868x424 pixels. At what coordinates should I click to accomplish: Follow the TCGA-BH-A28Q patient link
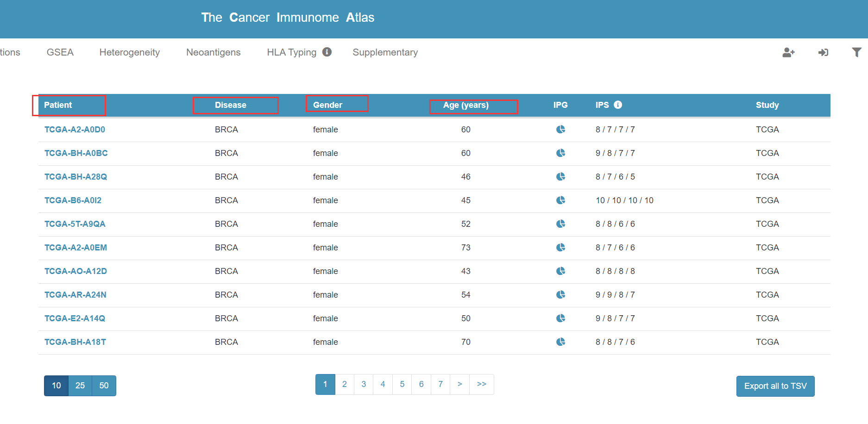(x=75, y=177)
